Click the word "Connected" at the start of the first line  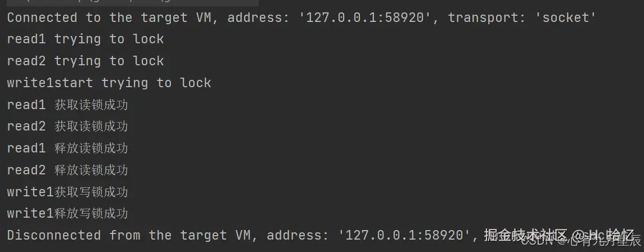point(42,17)
